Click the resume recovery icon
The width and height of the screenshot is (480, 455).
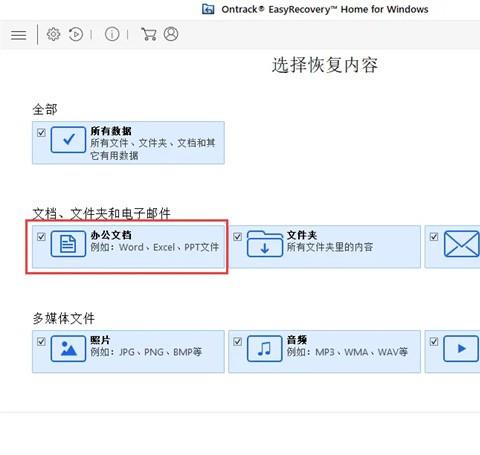(x=76, y=34)
